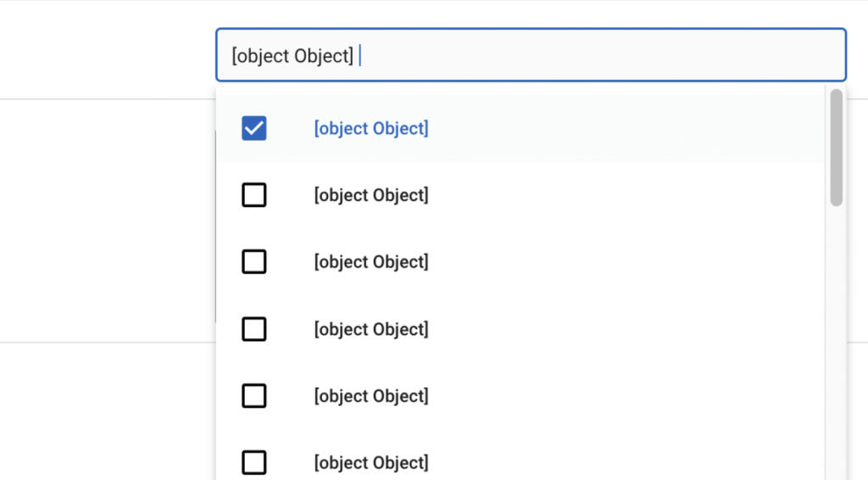Image resolution: width=868 pixels, height=480 pixels.
Task: Click the dropdown list scrollbar thumb
Action: click(836, 148)
